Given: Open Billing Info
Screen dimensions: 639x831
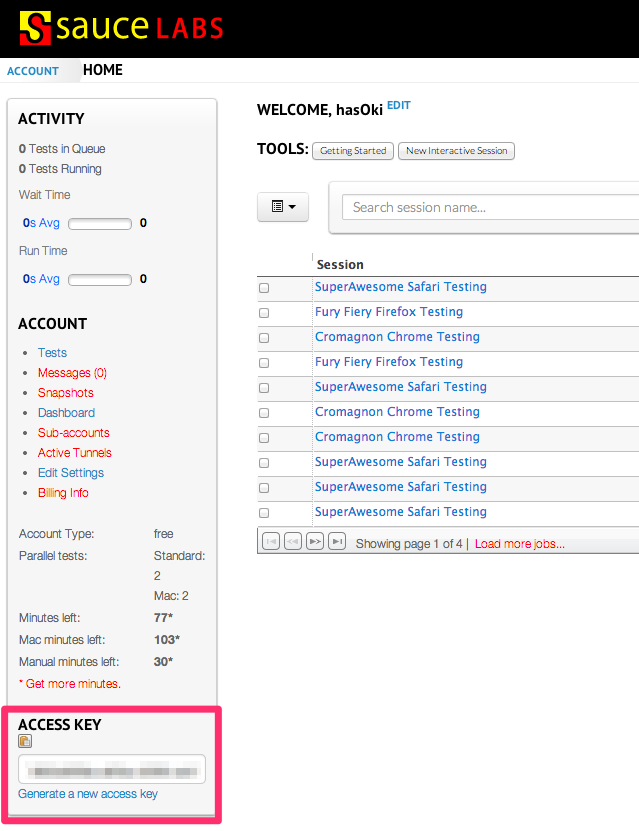Looking at the screenshot, I should 63,493.
